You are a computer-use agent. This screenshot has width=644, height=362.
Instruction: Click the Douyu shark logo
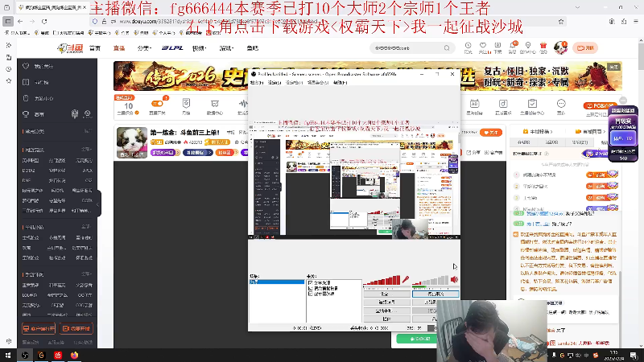pos(70,48)
